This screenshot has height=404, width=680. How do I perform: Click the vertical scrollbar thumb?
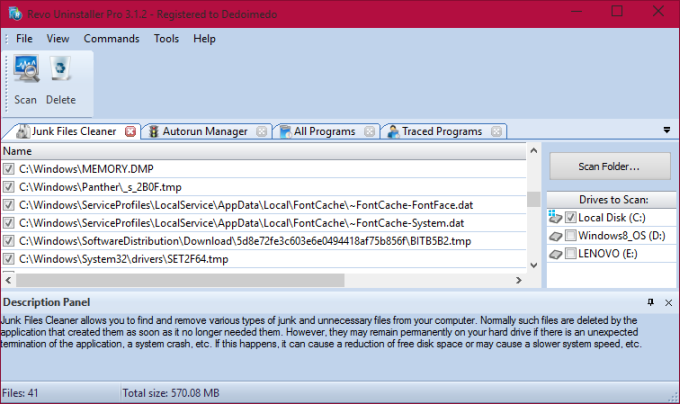534,199
